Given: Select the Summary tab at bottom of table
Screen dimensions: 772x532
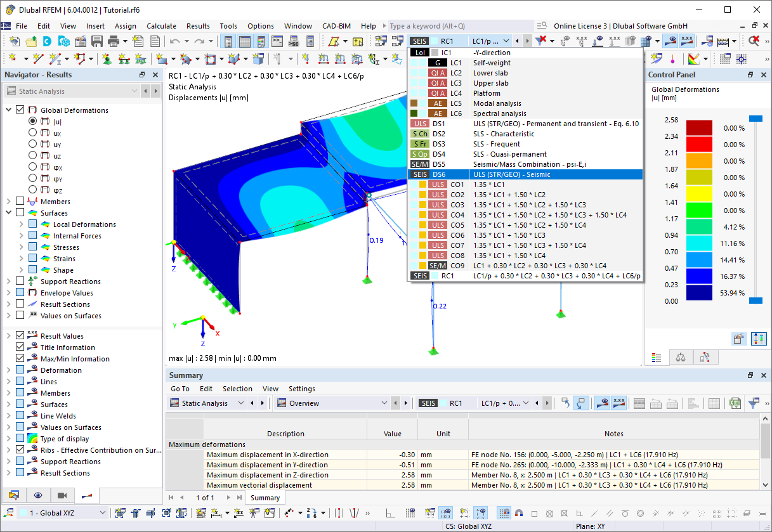Looking at the screenshot, I should (265, 498).
